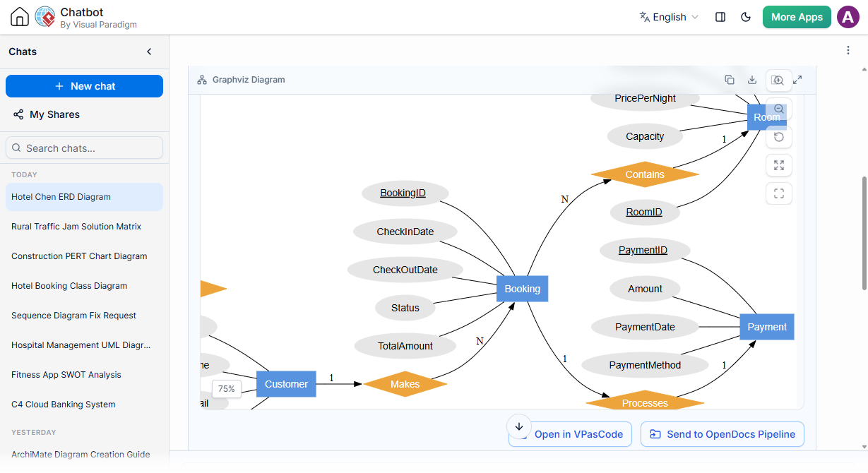
Task: Click the CheckOutDate attribute ellipse
Action: click(405, 270)
